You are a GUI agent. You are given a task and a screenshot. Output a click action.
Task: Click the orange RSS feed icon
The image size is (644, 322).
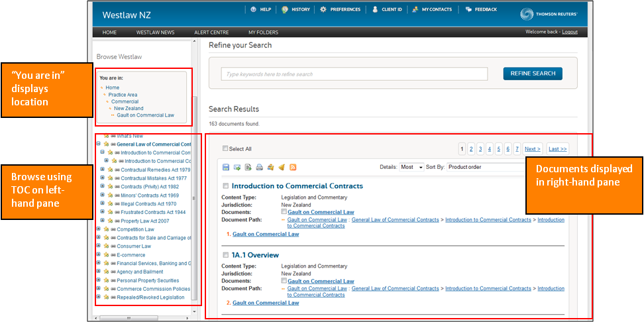tap(293, 167)
